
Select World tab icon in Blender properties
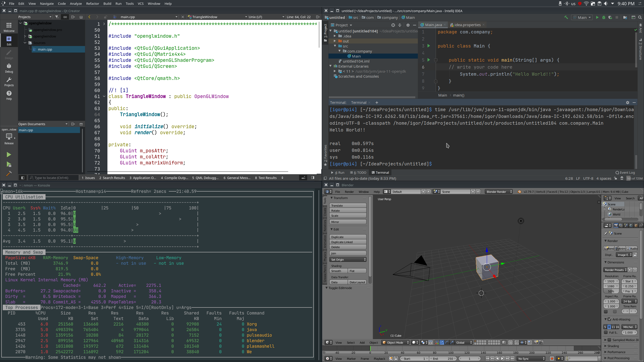pyautogui.click(x=631, y=225)
